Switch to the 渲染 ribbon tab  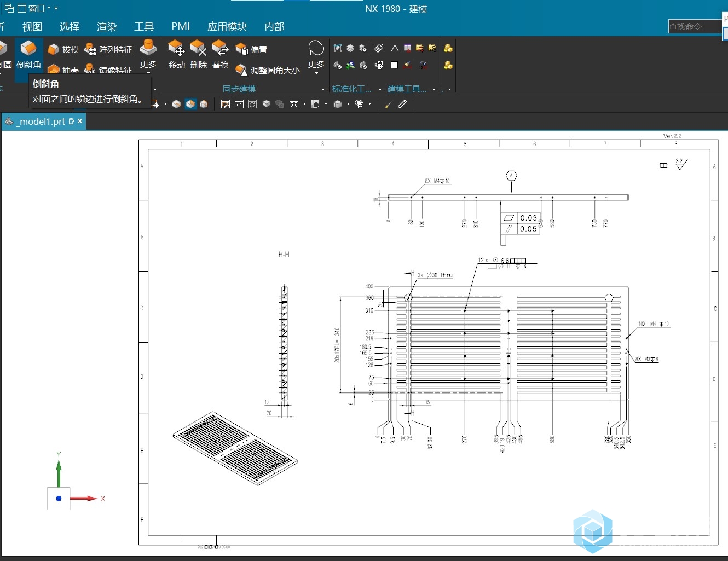coord(107,26)
